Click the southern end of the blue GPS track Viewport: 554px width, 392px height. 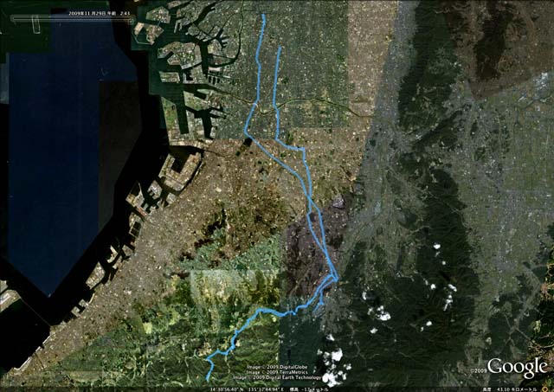click(208, 380)
